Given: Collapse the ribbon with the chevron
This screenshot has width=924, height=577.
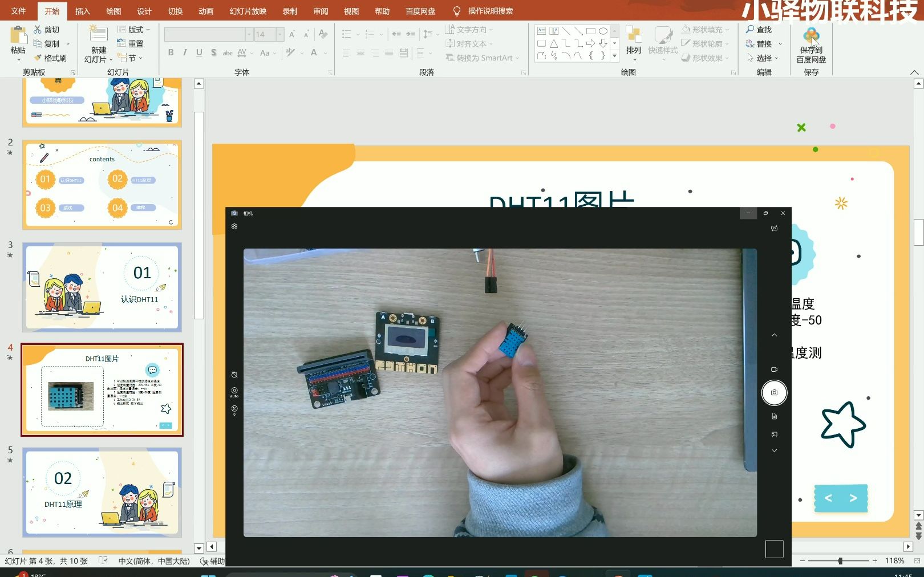Looking at the screenshot, I should [914, 72].
